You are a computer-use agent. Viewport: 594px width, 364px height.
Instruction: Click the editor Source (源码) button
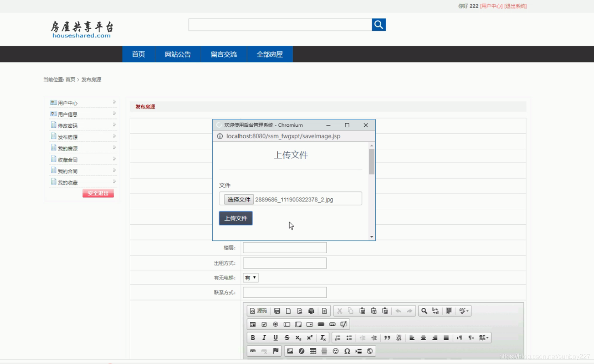tap(258, 311)
